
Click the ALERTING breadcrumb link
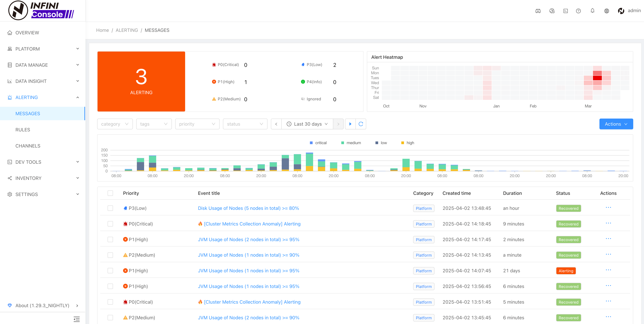[127, 30]
